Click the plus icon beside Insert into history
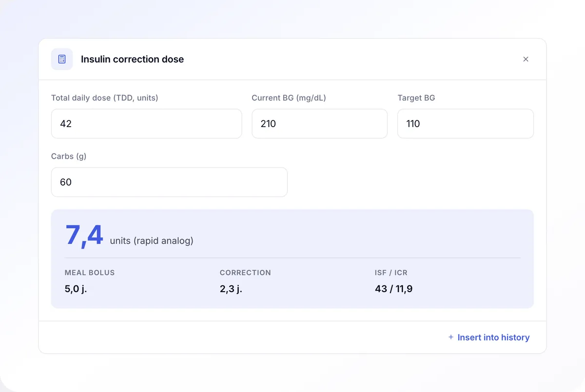Image resolution: width=585 pixels, height=392 pixels. click(451, 337)
